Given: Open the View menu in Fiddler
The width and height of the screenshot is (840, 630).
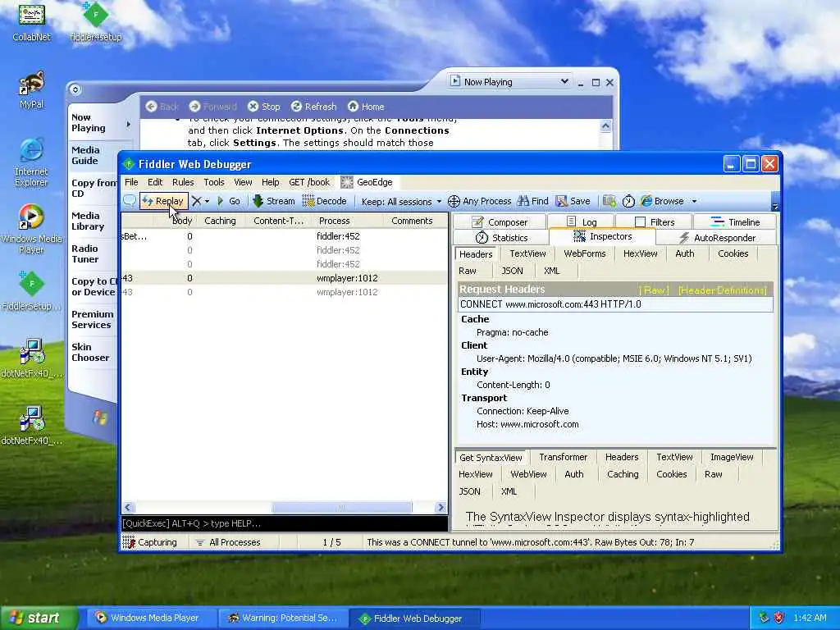Looking at the screenshot, I should coord(243,182).
